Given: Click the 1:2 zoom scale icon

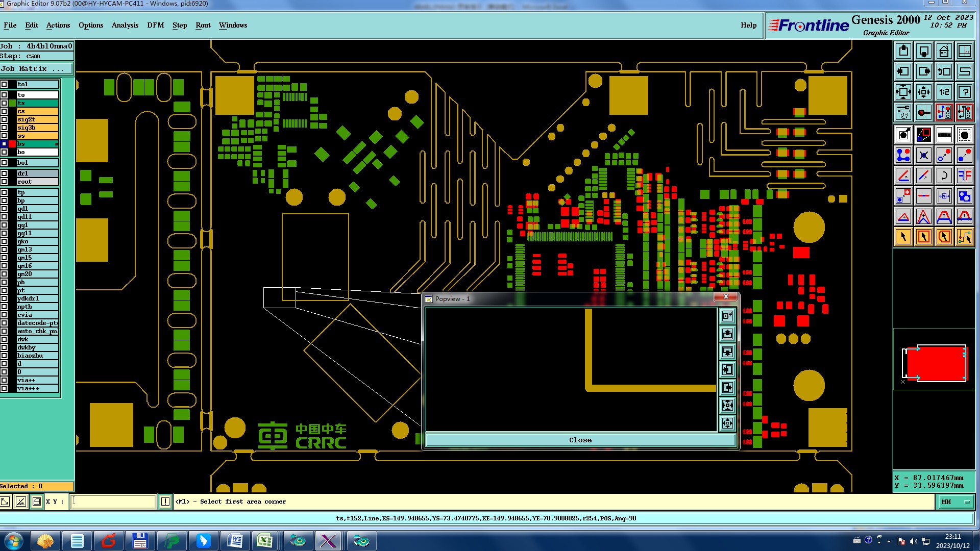Looking at the screenshot, I should click(x=944, y=92).
